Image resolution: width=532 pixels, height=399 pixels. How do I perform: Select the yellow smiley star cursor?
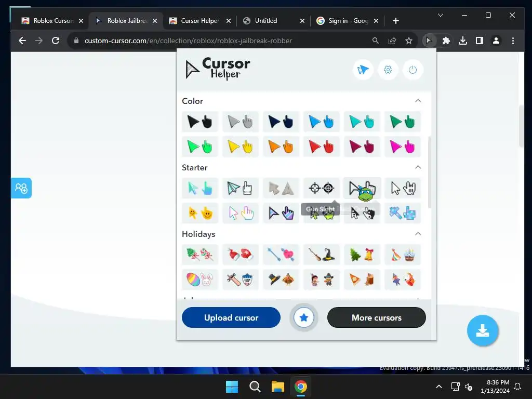click(200, 213)
